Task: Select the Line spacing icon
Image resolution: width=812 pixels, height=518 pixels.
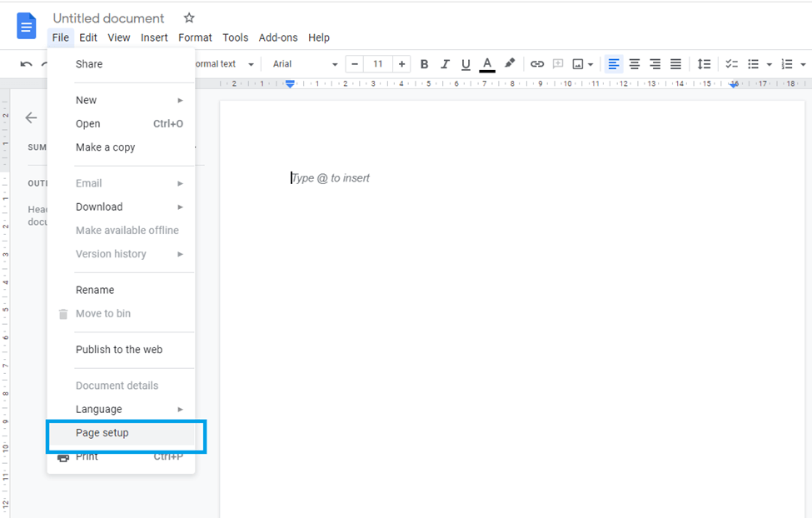Action: point(704,64)
